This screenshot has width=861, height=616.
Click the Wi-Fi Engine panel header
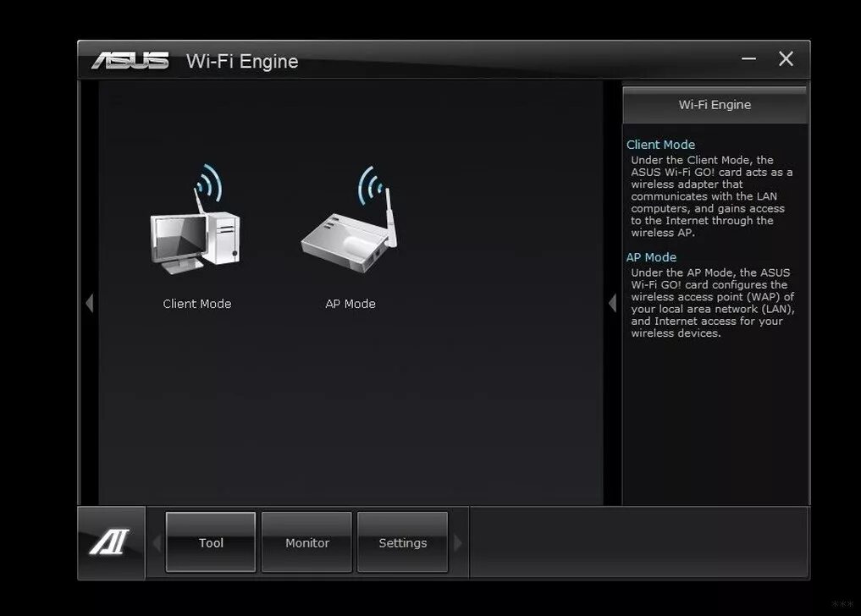point(715,105)
